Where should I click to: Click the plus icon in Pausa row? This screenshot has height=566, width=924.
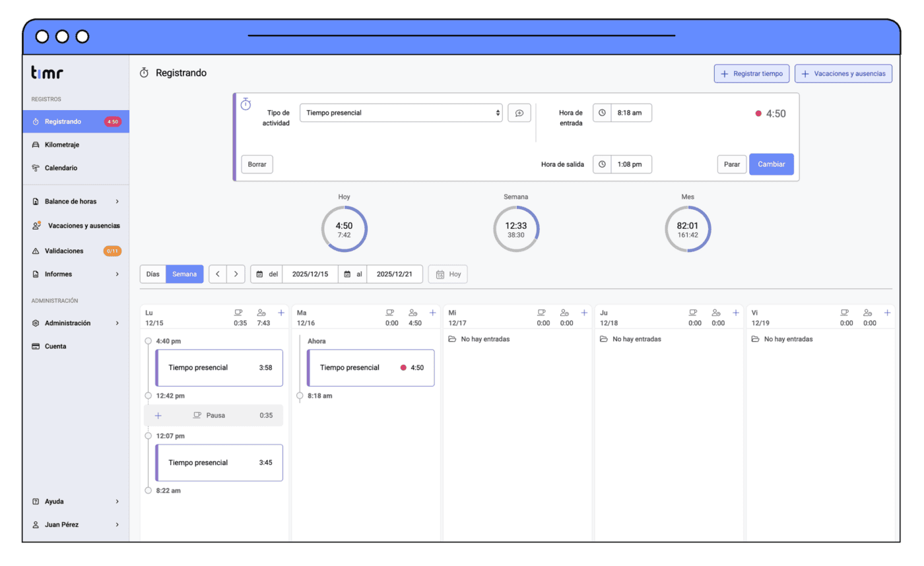(158, 416)
